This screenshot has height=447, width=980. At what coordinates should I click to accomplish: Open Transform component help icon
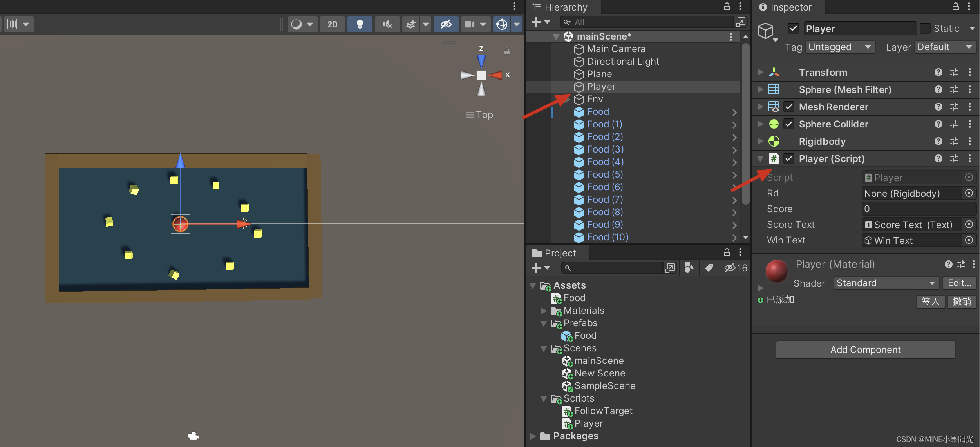click(938, 72)
